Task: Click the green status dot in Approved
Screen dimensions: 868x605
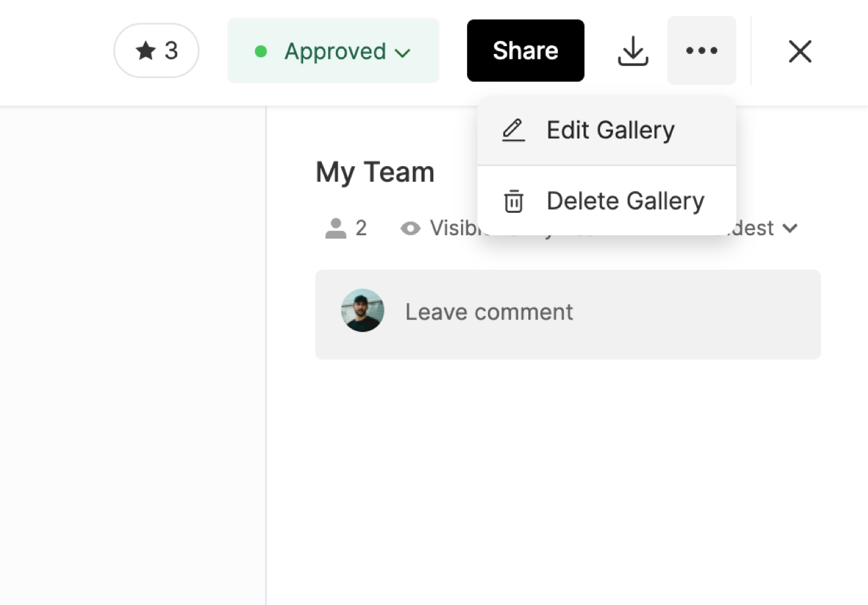Action: click(261, 51)
